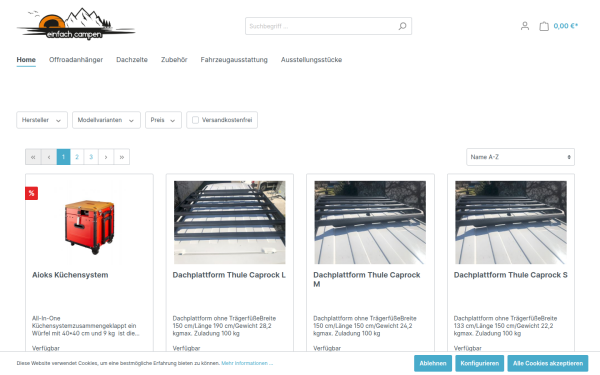600x375 pixels.
Task: Toggle the Versandkostenfrei checkbox
Action: point(195,120)
